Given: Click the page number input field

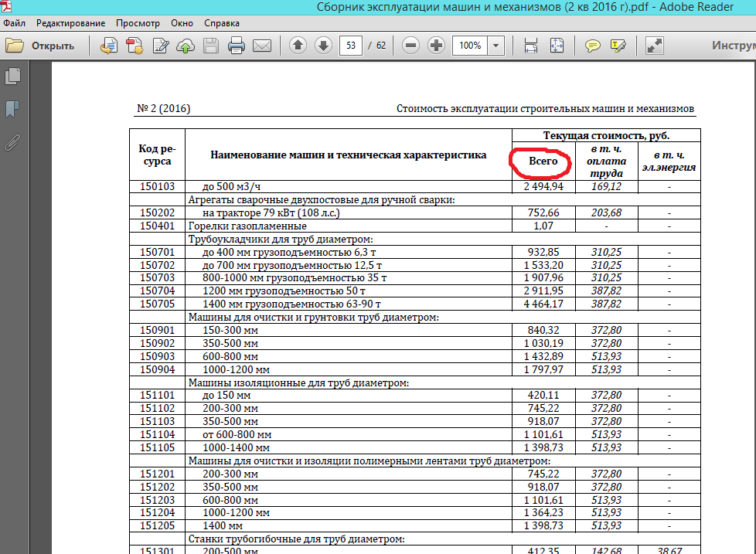Looking at the screenshot, I should tap(351, 46).
